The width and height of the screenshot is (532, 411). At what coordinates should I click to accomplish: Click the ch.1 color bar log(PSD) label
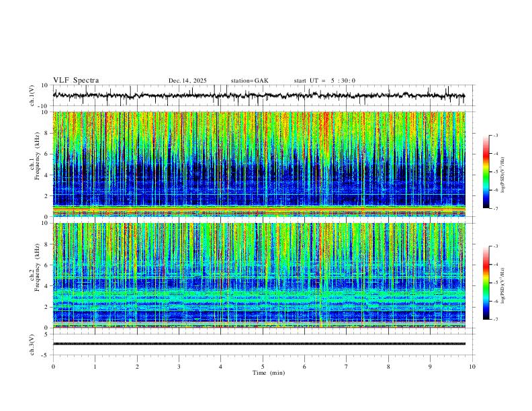pyautogui.click(x=503, y=175)
